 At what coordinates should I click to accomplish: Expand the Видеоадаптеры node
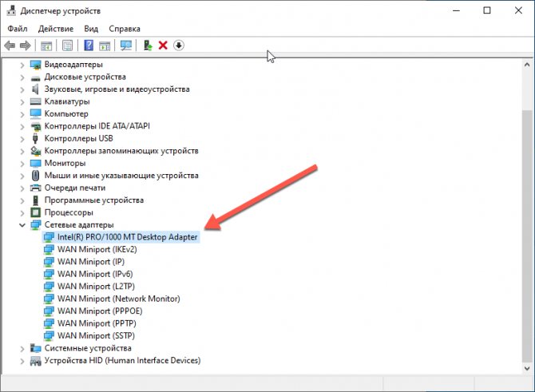tap(22, 65)
